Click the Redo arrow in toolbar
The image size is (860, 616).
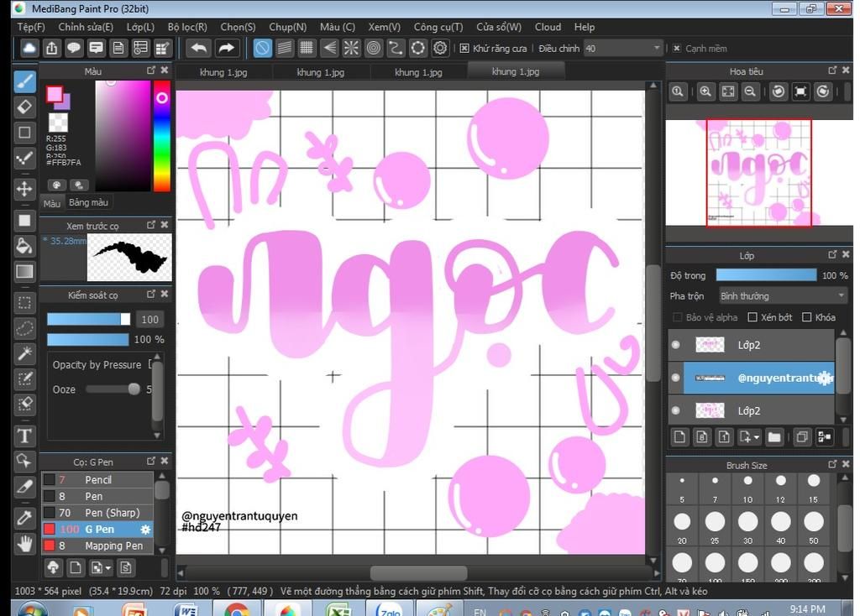[x=226, y=48]
